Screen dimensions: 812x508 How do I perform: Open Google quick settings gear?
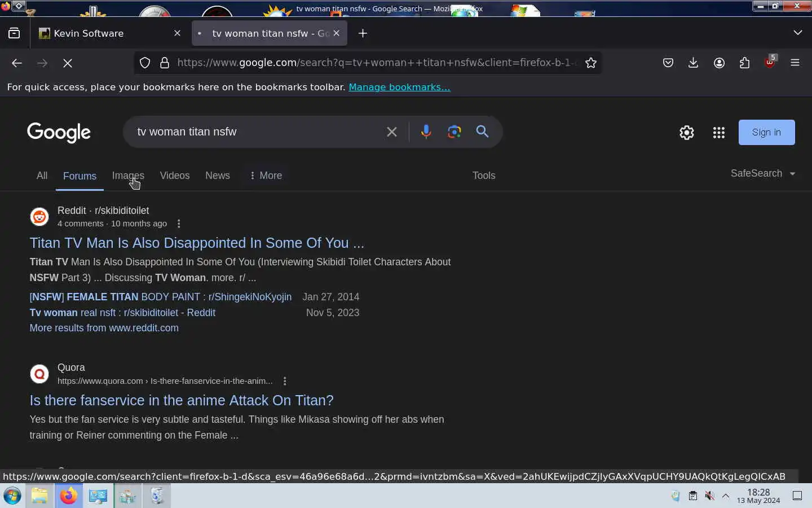686,133
